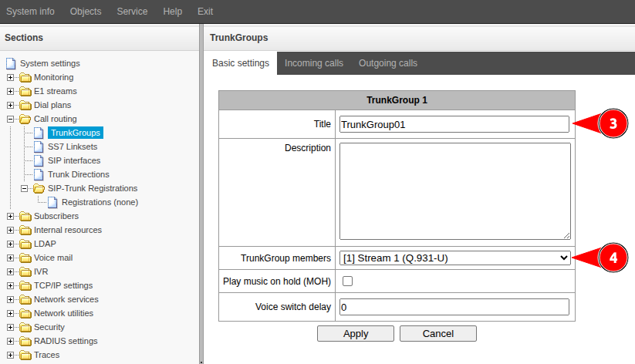The width and height of the screenshot is (635, 364).
Task: Expand the Monitoring tree node
Action: (x=11, y=77)
